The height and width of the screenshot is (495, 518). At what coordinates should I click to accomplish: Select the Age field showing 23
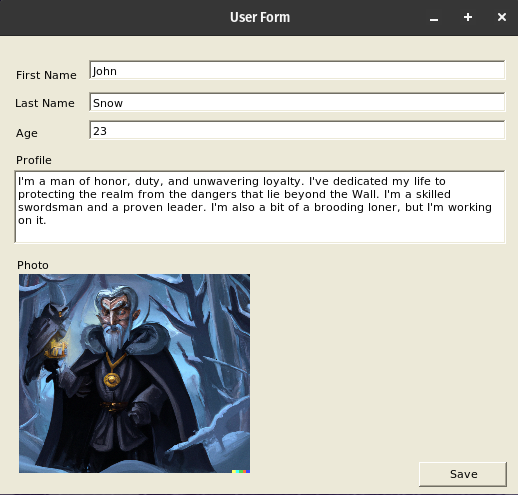[297, 130]
